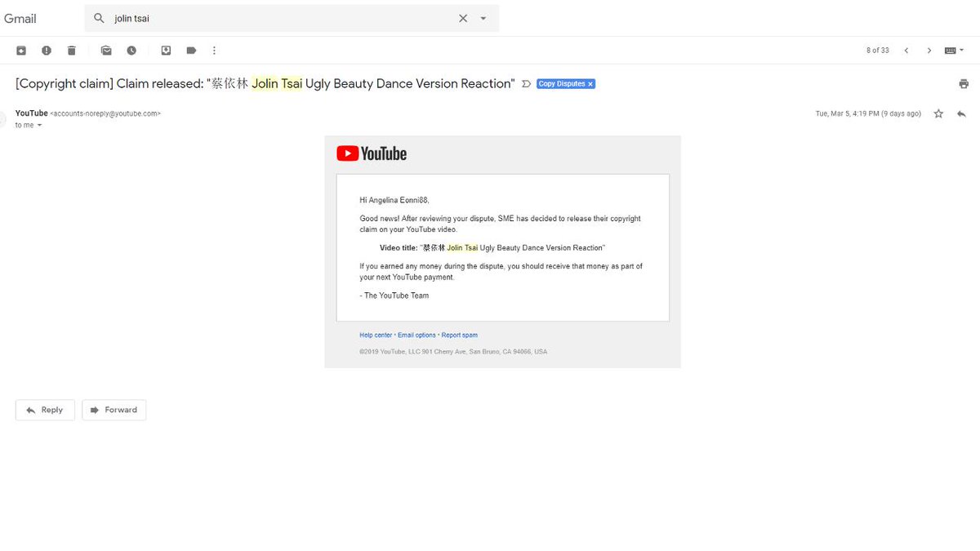Clear the search with the X icon
The width and height of the screenshot is (980, 551).
click(x=463, y=18)
